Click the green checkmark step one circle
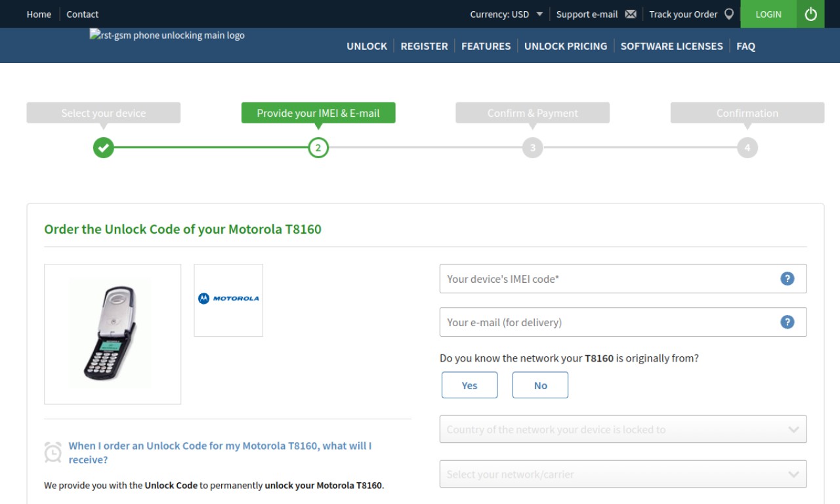The height and width of the screenshot is (504, 840). coord(103,148)
